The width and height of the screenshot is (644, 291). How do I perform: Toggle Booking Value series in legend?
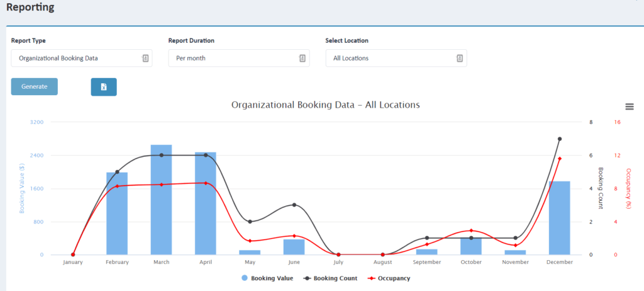(x=267, y=278)
